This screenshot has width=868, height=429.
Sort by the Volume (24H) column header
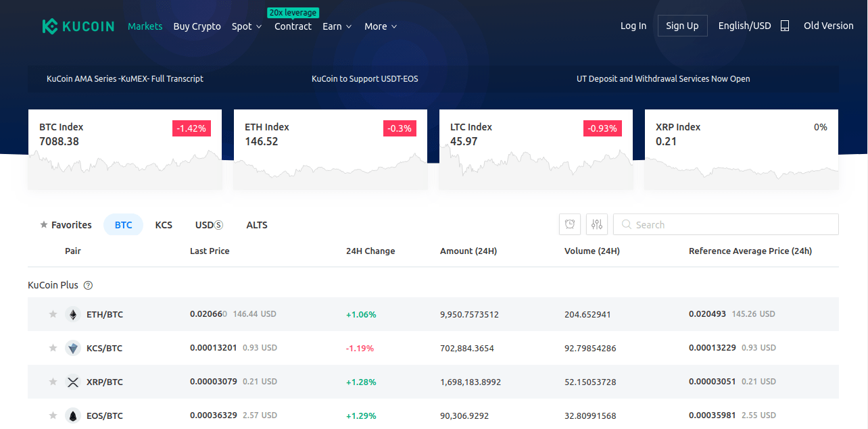pos(592,251)
